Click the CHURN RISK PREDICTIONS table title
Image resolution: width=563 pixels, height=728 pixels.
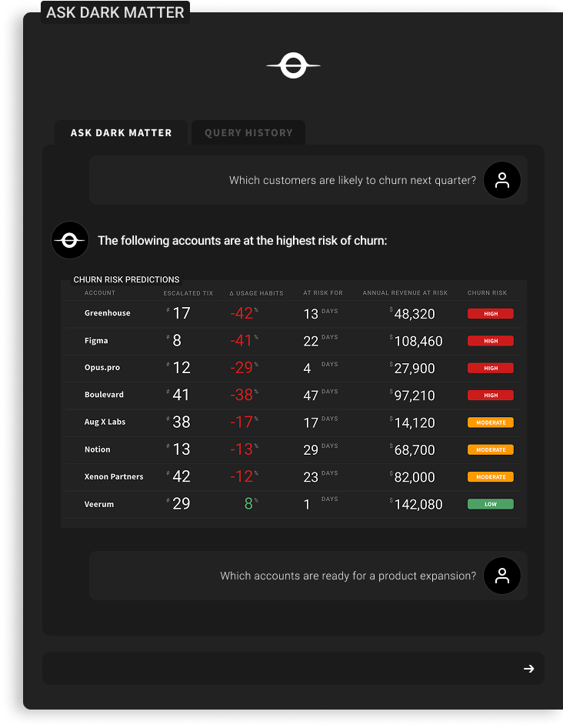tap(126, 279)
